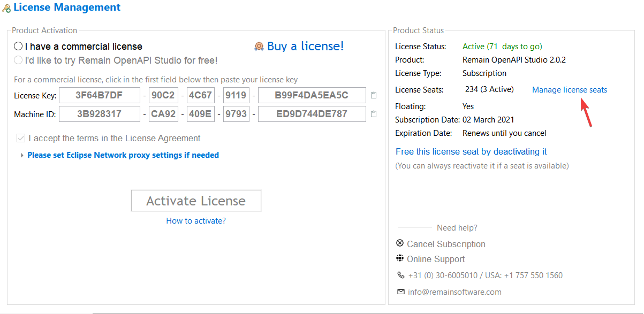Image resolution: width=644 pixels, height=314 pixels.
Task: Open Manage license seats link
Action: coord(570,90)
